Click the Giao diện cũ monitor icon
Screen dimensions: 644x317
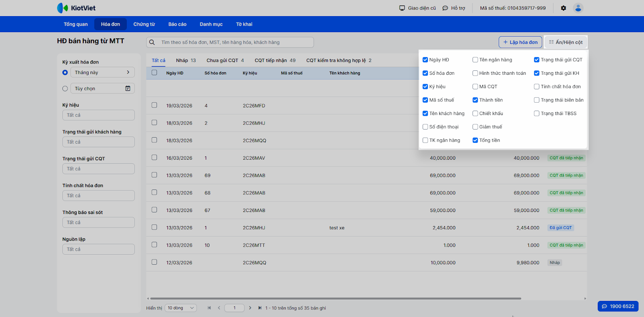pos(402,8)
